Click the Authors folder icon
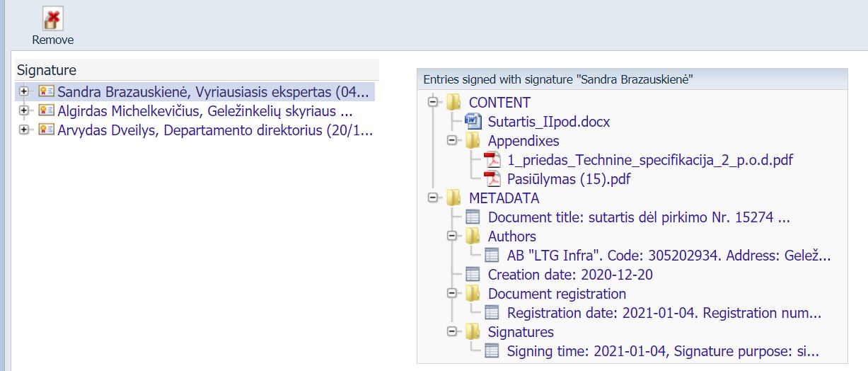Viewport: 868px width, 371px height. coord(473,236)
